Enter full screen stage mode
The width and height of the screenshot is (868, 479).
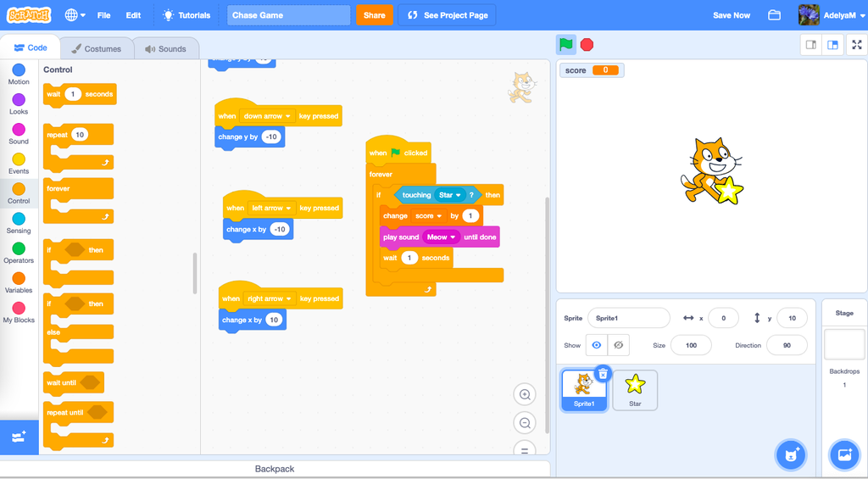point(857,45)
